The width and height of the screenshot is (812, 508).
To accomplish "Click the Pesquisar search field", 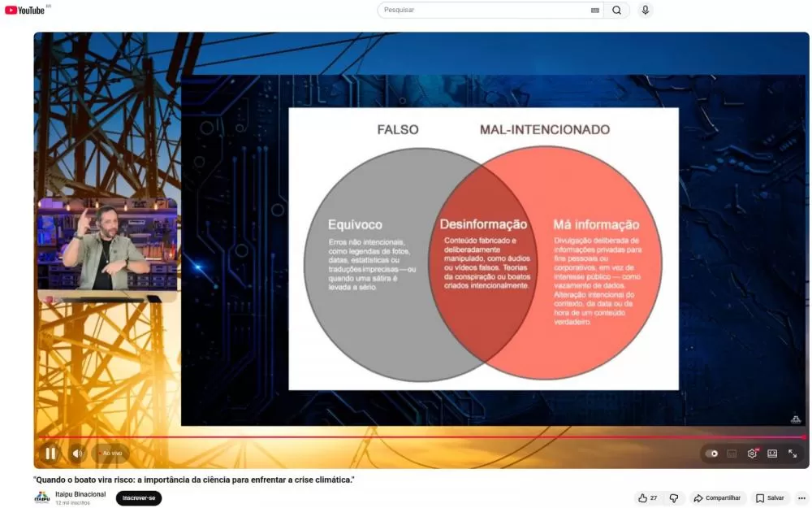I will point(484,10).
